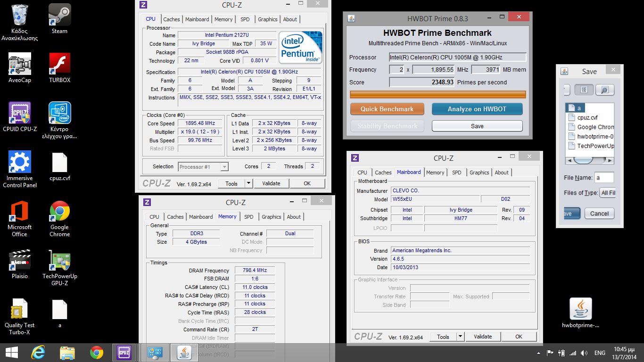
Task: Open Caches tab in the Motherboard CPU-Z window
Action: [x=383, y=173]
